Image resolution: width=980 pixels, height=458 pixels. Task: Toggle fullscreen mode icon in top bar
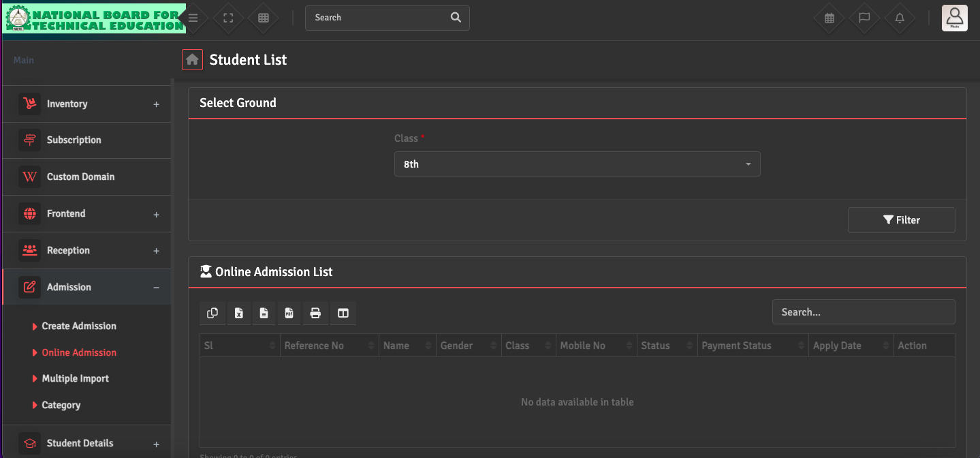tap(229, 18)
